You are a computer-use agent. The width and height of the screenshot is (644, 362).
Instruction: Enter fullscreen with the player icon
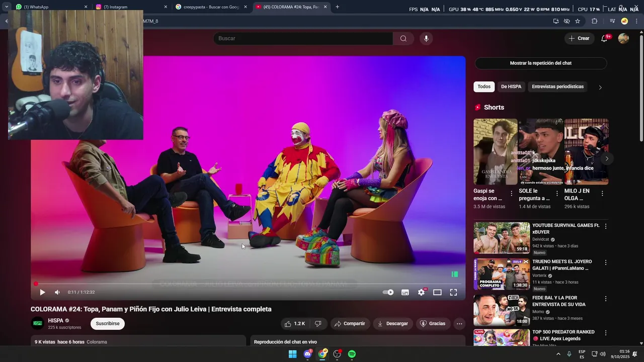[453, 292]
